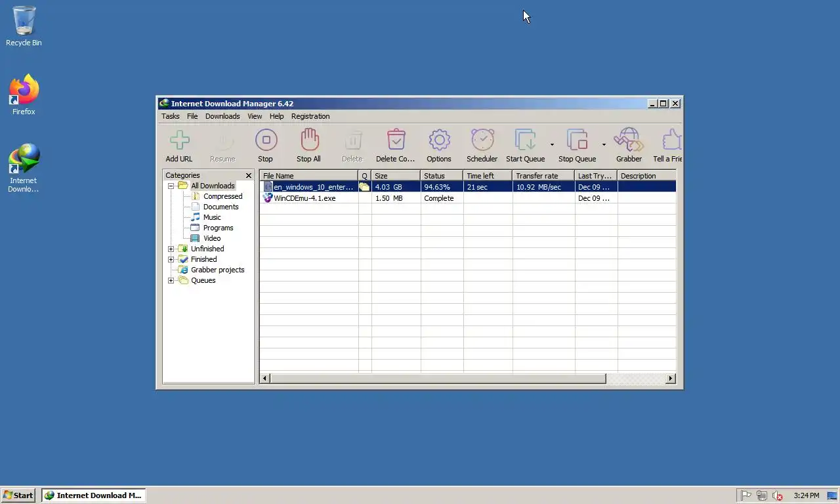Click the Add URL toolbar icon
This screenshot has width=840, height=504.
point(179,146)
